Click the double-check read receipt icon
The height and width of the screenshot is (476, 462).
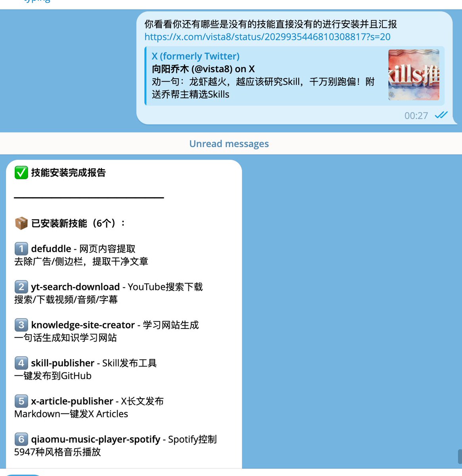point(441,115)
